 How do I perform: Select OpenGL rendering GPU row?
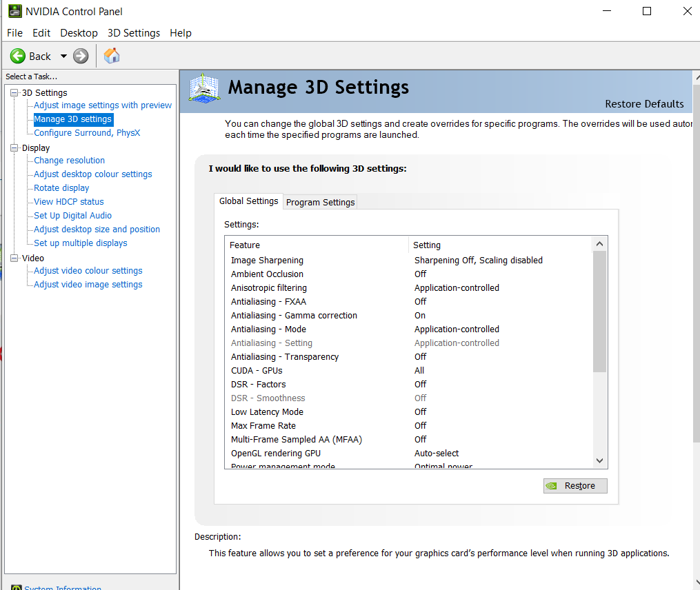408,454
